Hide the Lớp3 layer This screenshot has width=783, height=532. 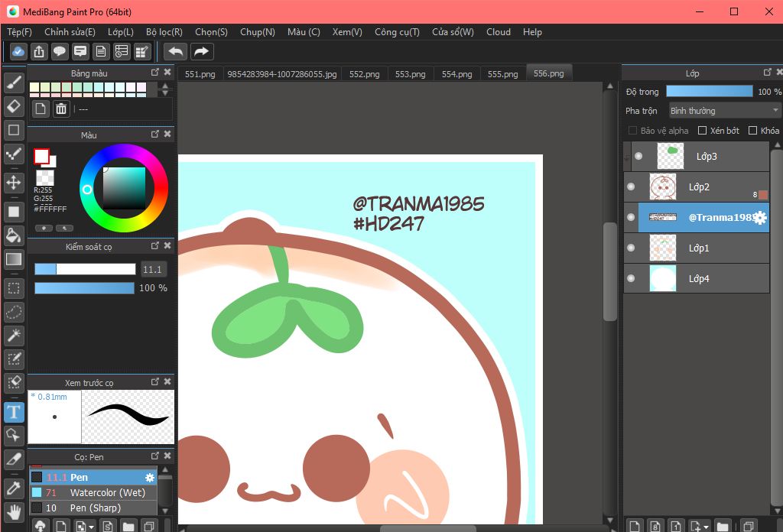(x=638, y=156)
